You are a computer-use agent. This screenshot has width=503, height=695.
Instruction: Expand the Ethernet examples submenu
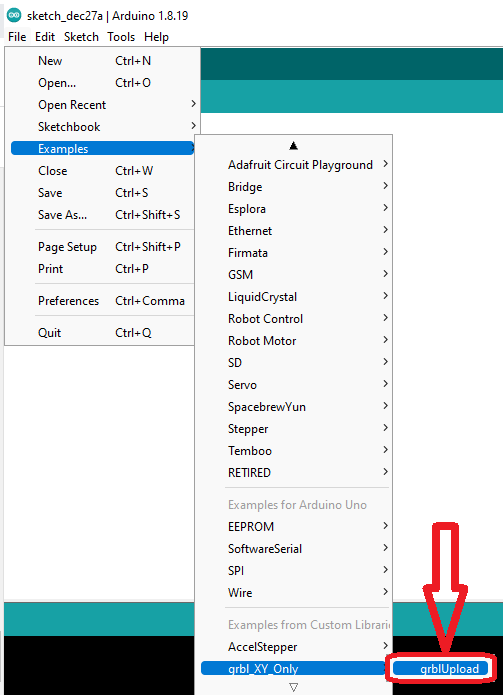pyautogui.click(x=295, y=230)
